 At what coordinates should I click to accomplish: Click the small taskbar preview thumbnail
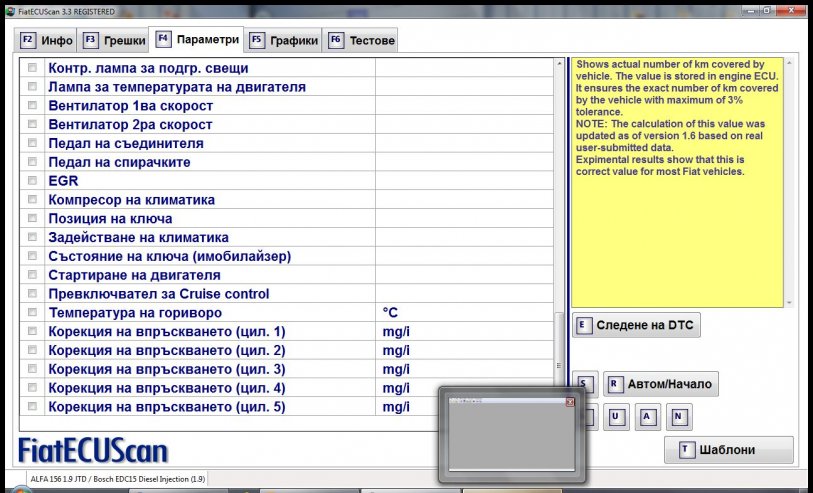click(510, 437)
